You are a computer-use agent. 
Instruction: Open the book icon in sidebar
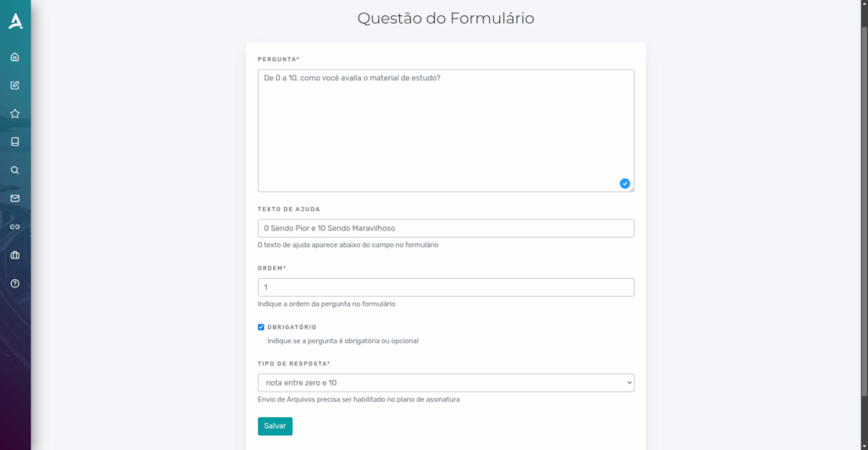[x=15, y=142]
